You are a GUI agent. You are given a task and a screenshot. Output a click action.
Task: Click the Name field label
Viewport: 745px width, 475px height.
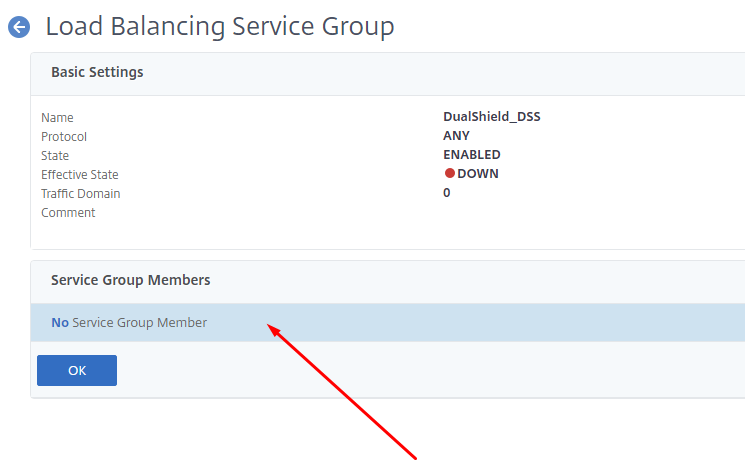[x=57, y=118]
